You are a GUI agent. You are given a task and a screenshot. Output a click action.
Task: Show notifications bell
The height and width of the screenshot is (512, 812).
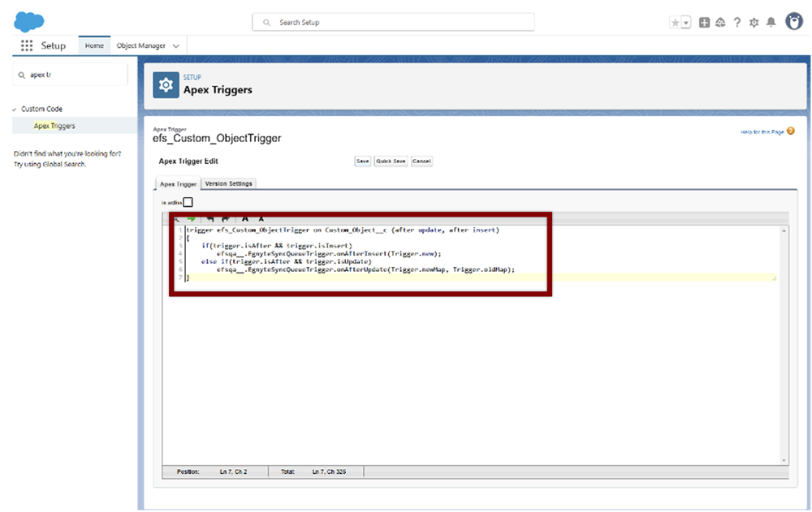click(x=771, y=22)
